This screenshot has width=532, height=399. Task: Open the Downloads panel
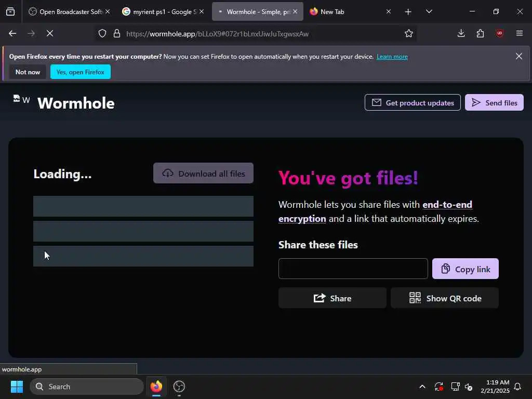coord(461,33)
